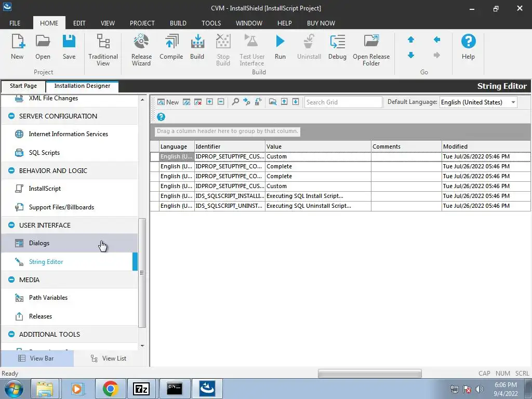Image resolution: width=532 pixels, height=399 pixels.
Task: Save the project with Save icon
Action: coord(69,47)
